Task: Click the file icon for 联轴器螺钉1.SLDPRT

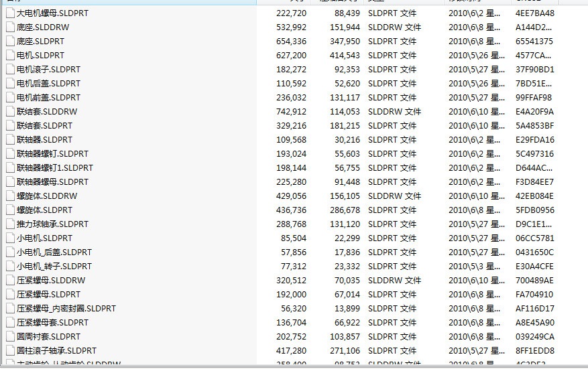Action: point(11,168)
